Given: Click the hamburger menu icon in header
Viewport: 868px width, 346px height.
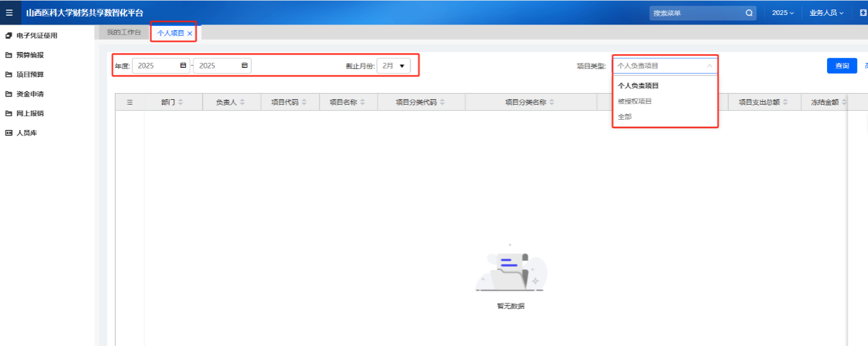Looking at the screenshot, I should (9, 12).
